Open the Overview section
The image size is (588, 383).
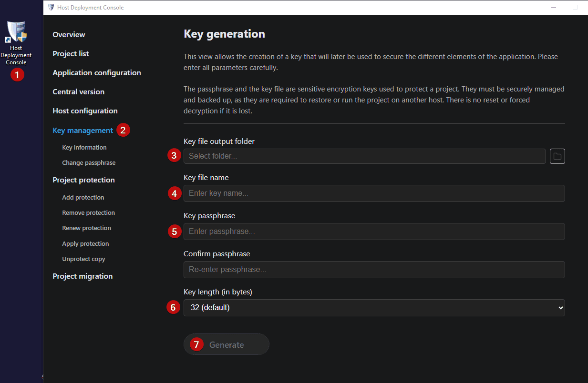click(x=69, y=34)
